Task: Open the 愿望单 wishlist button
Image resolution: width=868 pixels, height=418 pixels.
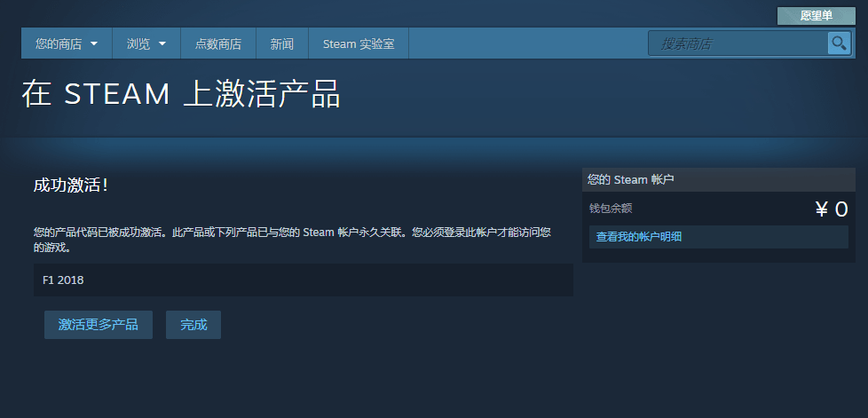Action: click(816, 16)
